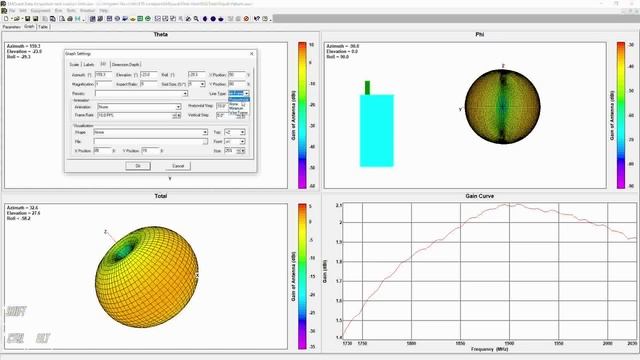The image size is (640, 360).
Task: Choose the last Line Type list option
Action: tap(238, 113)
